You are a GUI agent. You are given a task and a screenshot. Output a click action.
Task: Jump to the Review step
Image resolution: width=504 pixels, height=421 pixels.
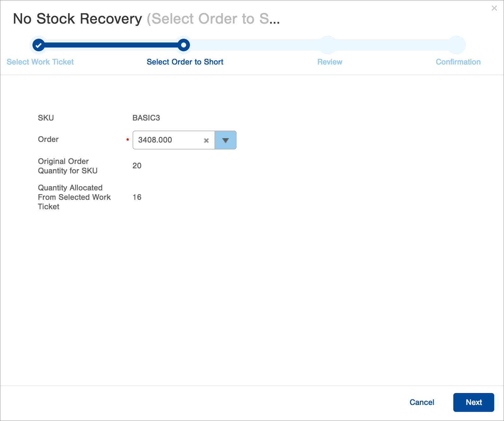click(330, 62)
